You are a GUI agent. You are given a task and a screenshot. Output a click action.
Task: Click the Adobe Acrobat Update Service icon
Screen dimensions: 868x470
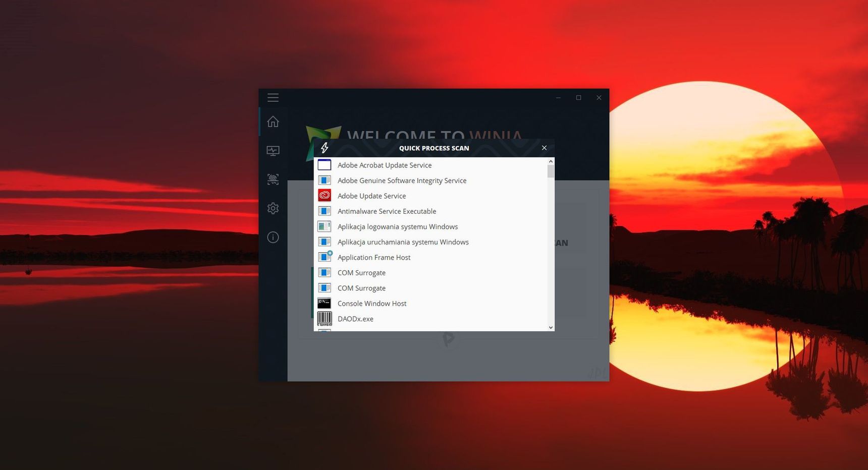pyautogui.click(x=324, y=165)
